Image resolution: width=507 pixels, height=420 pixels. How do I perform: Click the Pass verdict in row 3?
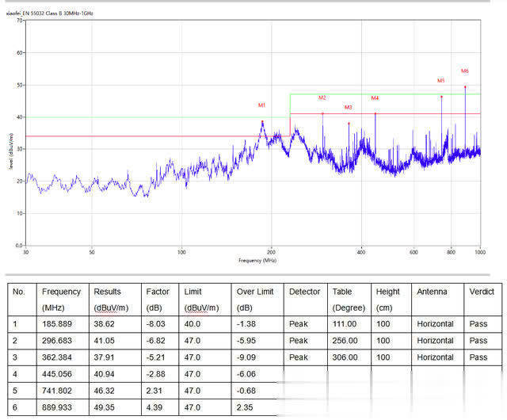pyautogui.click(x=478, y=357)
